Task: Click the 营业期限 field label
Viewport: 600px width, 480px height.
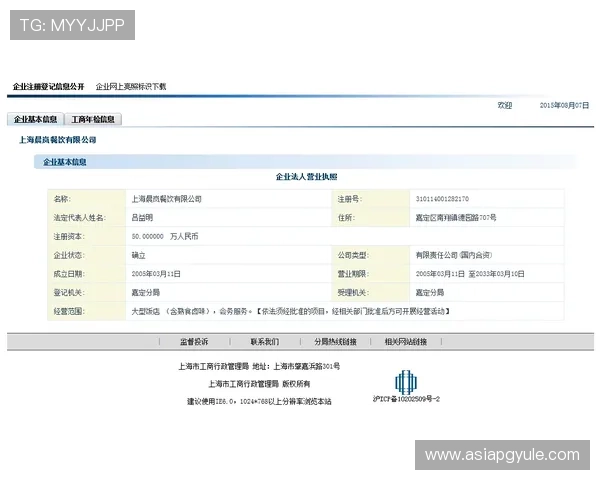Action: tap(353, 274)
